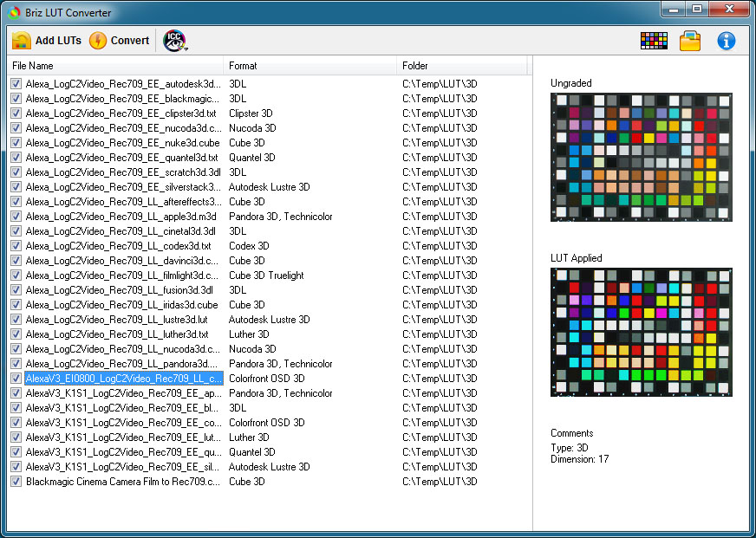
Task: Select AlexaV3_K1S1_LogC2Video_Rec709_EE_sil file
Action: coord(123,467)
